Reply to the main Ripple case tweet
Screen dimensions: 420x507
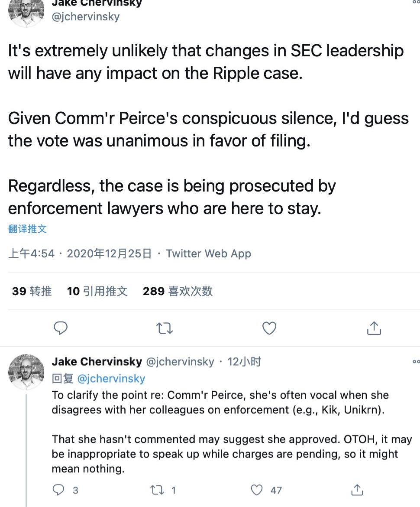coord(61,328)
